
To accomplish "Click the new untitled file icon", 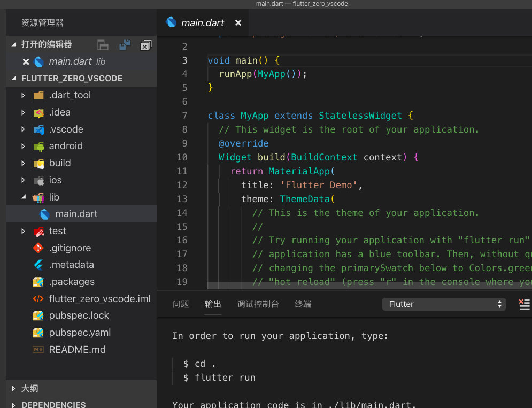I will (103, 44).
